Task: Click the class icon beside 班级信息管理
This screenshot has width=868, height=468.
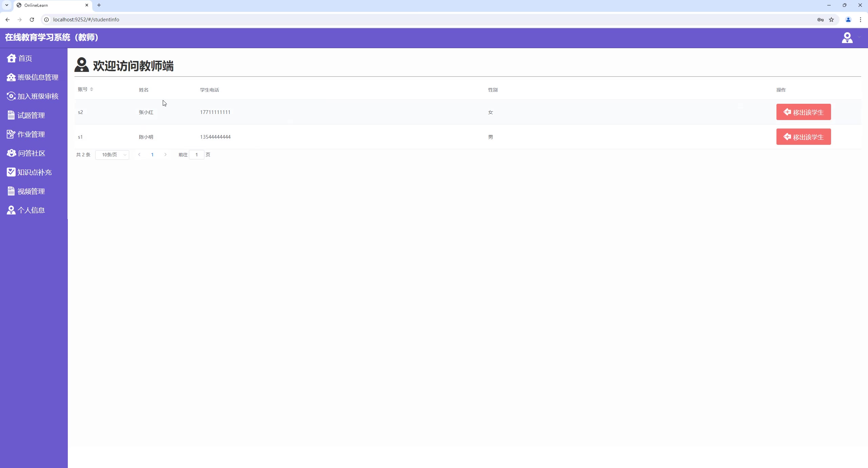Action: [x=11, y=77]
